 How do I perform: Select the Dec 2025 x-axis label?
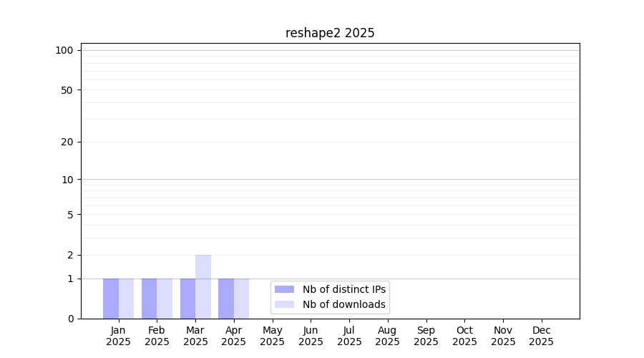(542, 336)
